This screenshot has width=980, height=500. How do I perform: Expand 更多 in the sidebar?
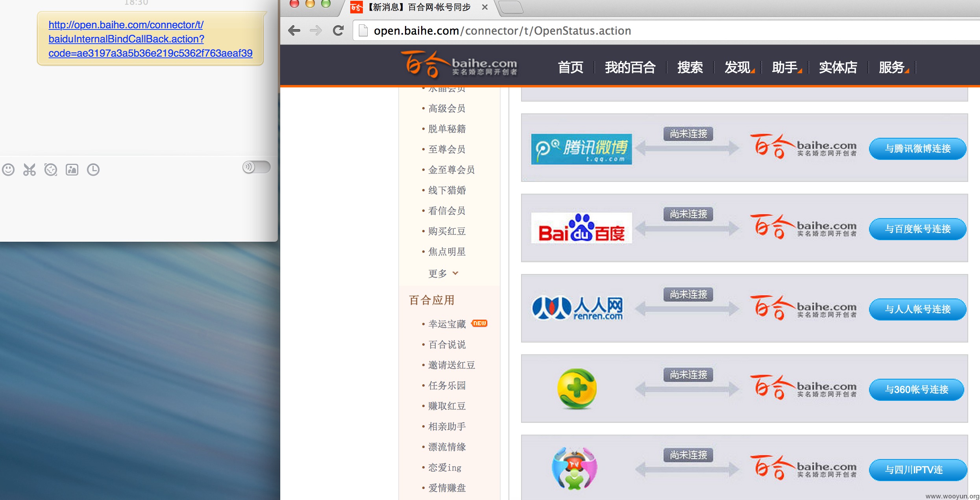click(x=443, y=273)
